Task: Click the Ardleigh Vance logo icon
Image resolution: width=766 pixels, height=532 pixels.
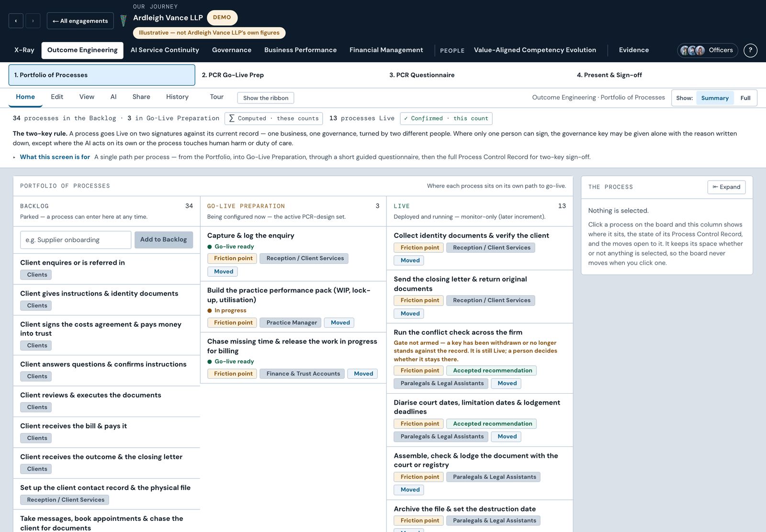Action: [x=123, y=21]
